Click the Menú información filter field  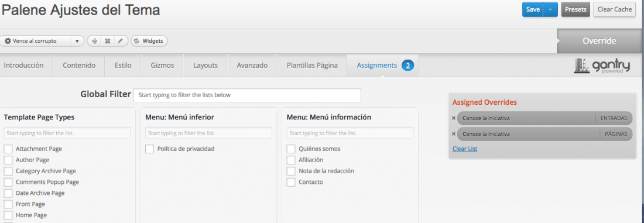click(350, 133)
